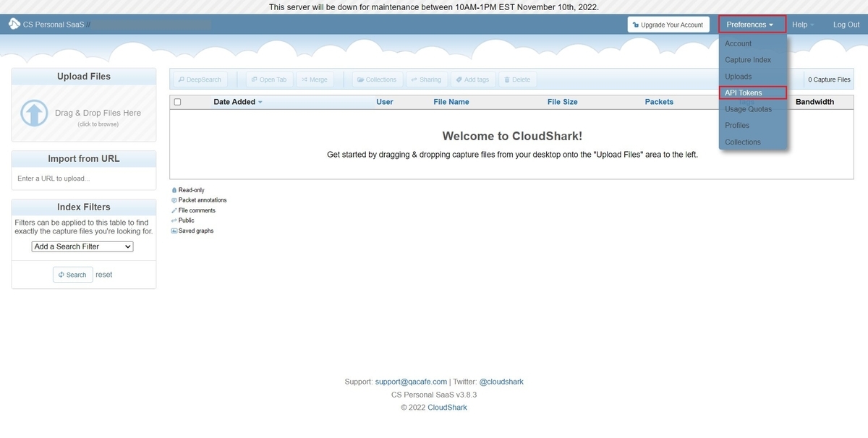Sort captures by Date Added

tap(233, 101)
